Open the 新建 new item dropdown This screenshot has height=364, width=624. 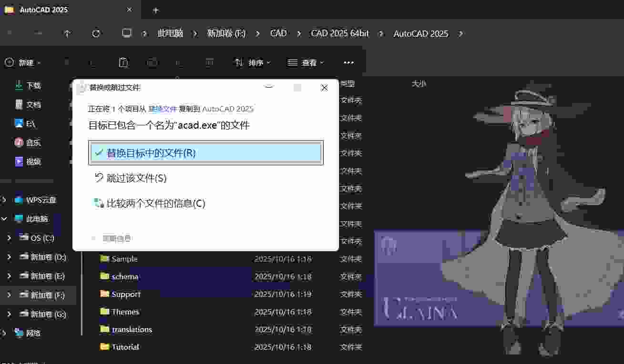pyautogui.click(x=23, y=62)
